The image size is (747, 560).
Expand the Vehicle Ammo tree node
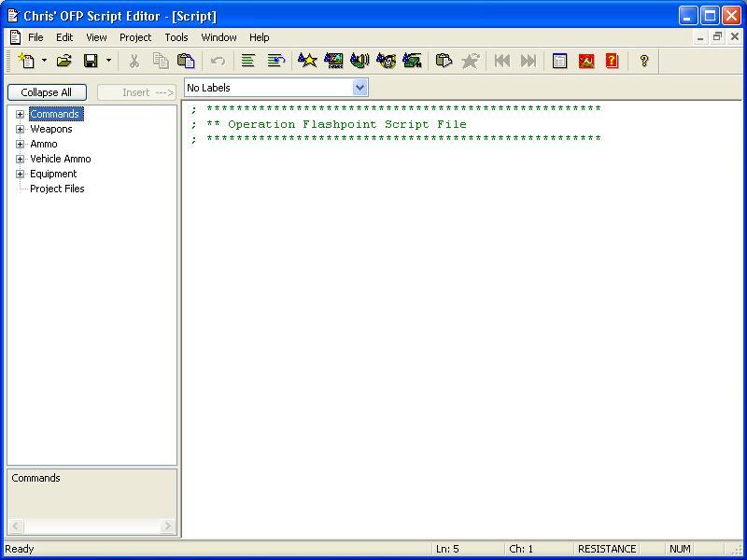click(20, 159)
